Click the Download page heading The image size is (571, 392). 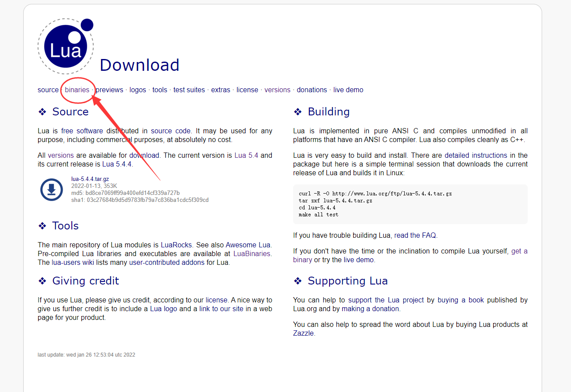click(x=140, y=65)
